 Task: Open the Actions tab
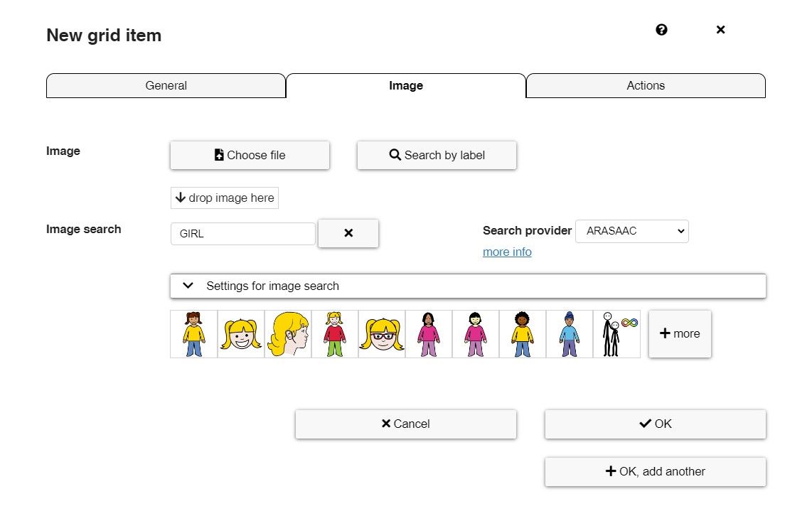click(x=645, y=85)
